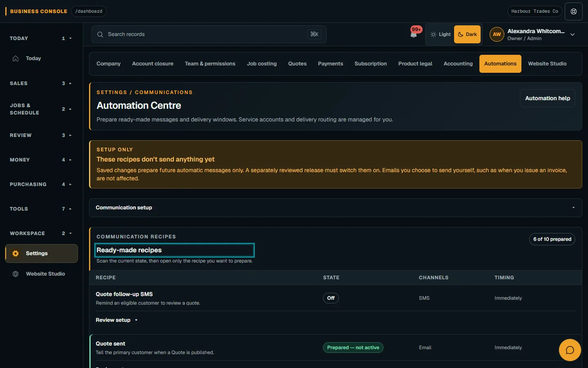Open the notifications bell with 99+ badge

click(414, 34)
